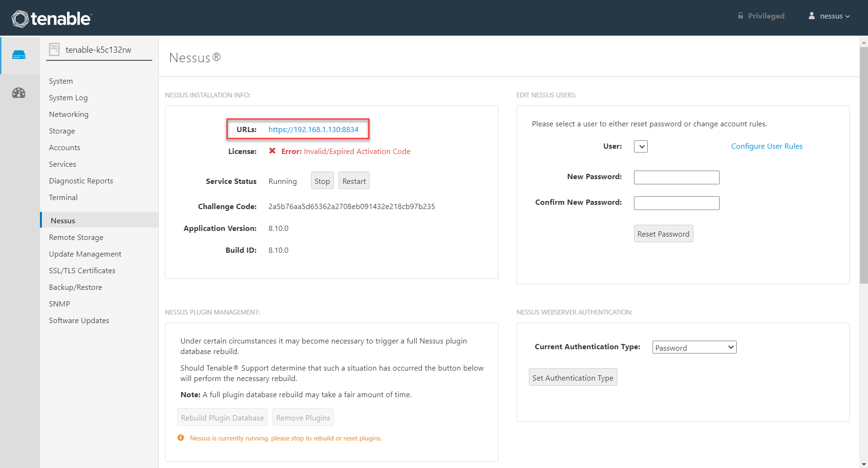This screenshot has height=468, width=868.
Task: Click the scrollbar up arrow
Action: pos(864,42)
